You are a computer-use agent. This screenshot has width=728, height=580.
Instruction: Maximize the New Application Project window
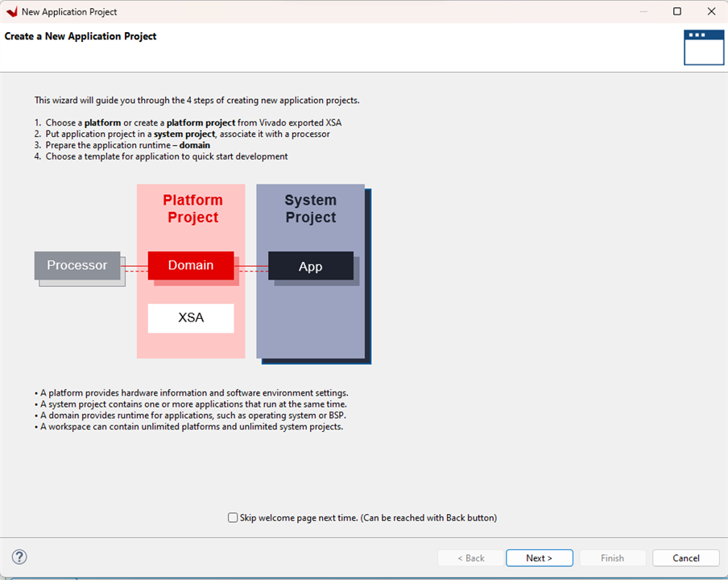(x=677, y=11)
